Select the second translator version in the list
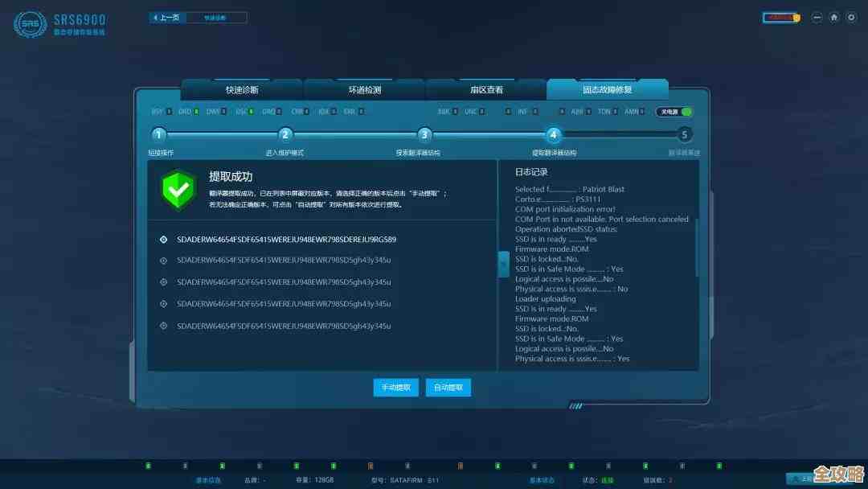868x489 pixels. click(x=284, y=261)
